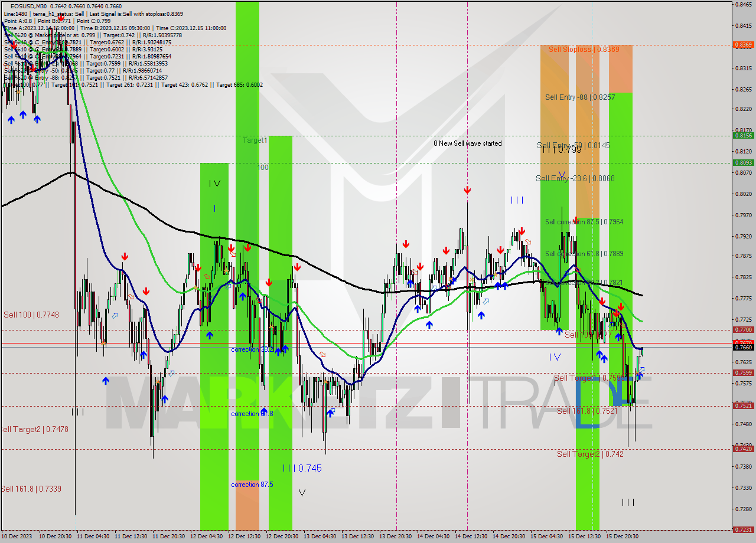Click the 'Sell Target2 | 0.742' label

click(590, 454)
